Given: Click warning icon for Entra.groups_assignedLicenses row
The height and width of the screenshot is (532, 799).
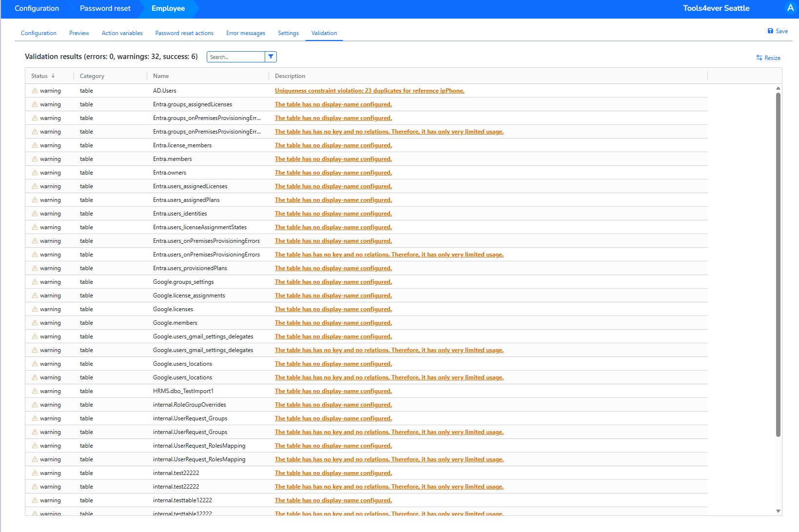Looking at the screenshot, I should coord(35,104).
